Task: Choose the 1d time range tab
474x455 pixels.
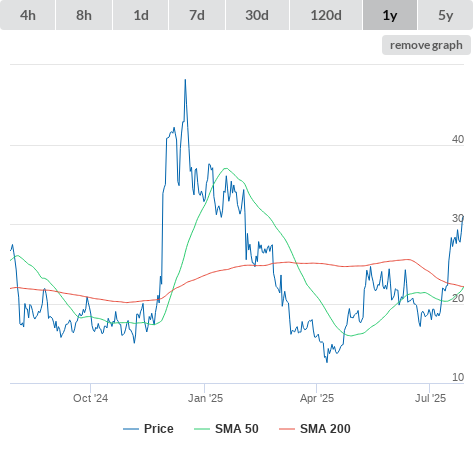Action: click(141, 15)
